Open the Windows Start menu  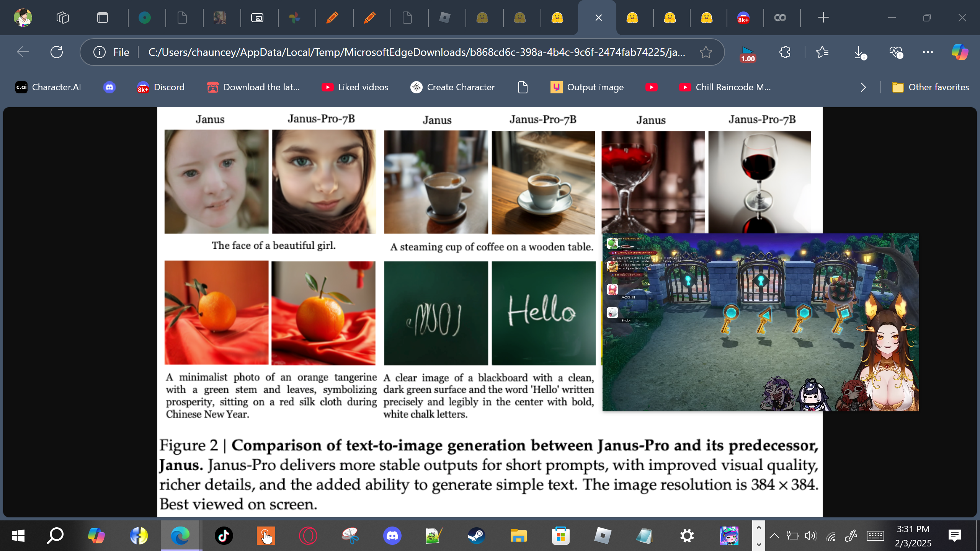tap(18, 536)
